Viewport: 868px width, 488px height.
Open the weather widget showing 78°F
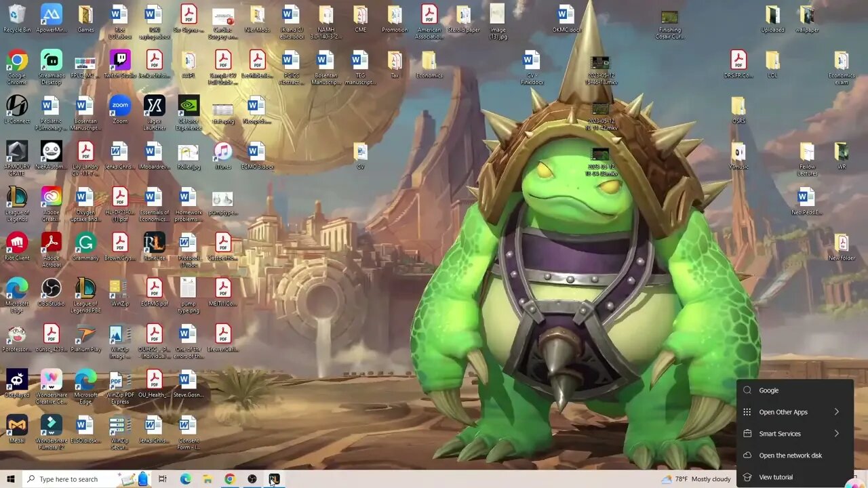(x=697, y=479)
